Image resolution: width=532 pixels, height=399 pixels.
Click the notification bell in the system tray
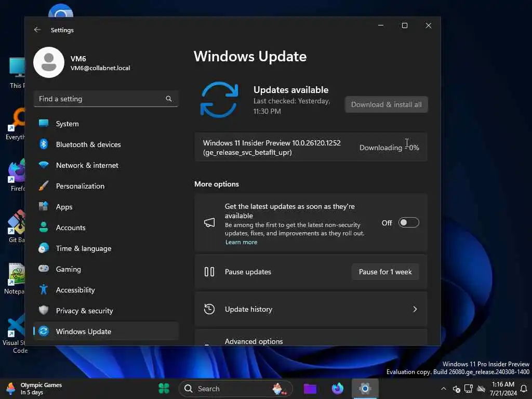524,389
